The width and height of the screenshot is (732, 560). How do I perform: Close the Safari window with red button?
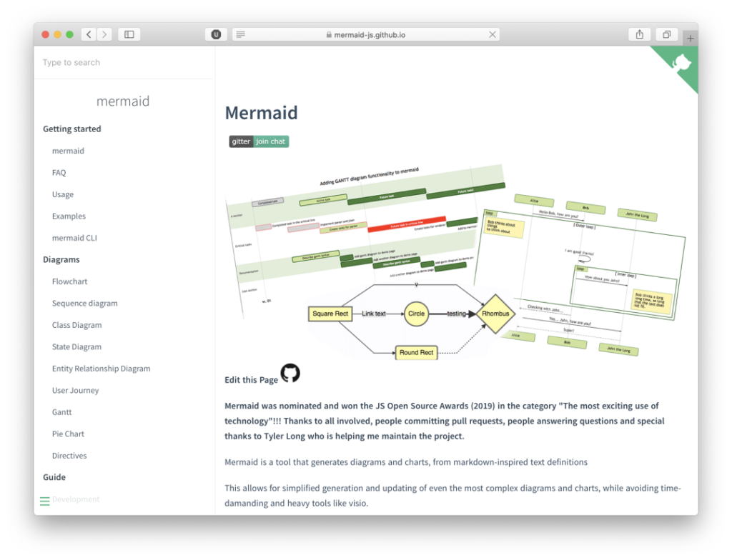(45, 34)
